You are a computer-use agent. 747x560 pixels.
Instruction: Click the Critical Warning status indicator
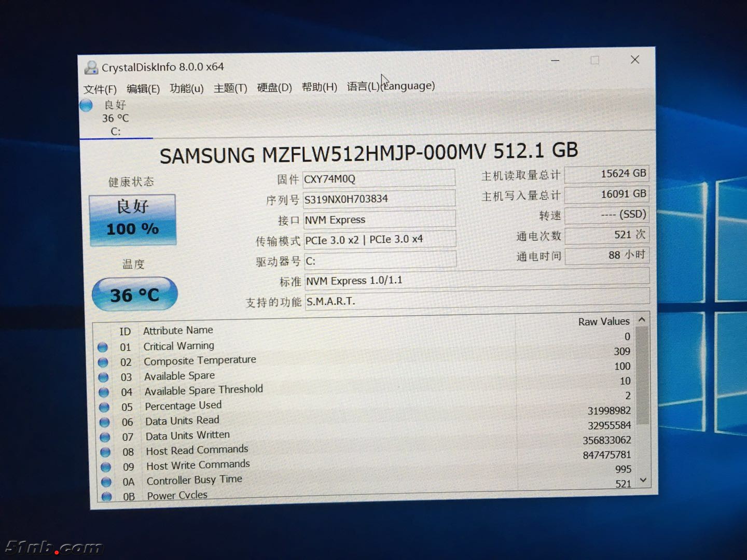pyautogui.click(x=103, y=347)
